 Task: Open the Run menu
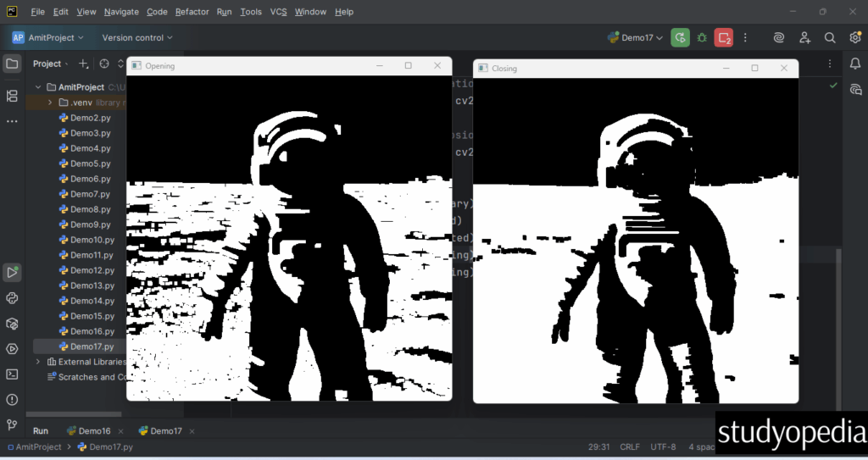click(x=224, y=12)
